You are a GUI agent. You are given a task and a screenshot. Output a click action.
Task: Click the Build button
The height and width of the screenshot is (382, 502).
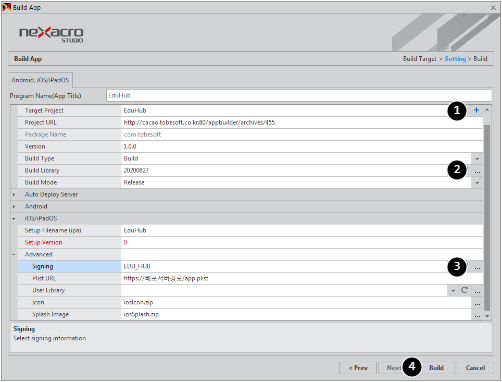point(436,368)
